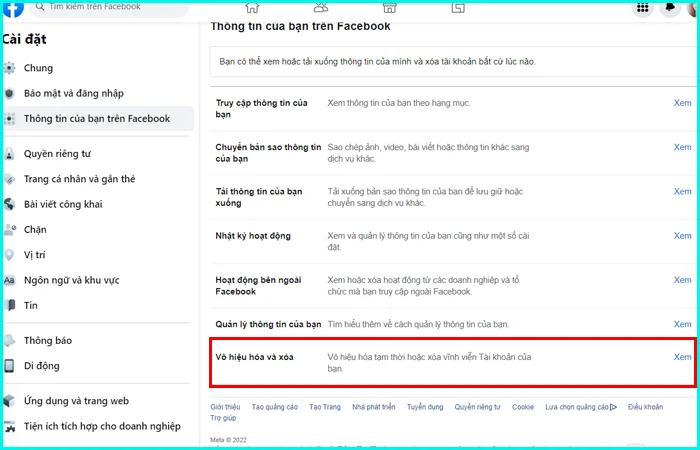Click the search magnifier icon
Screen dimensions: 700x450
coord(40,7)
